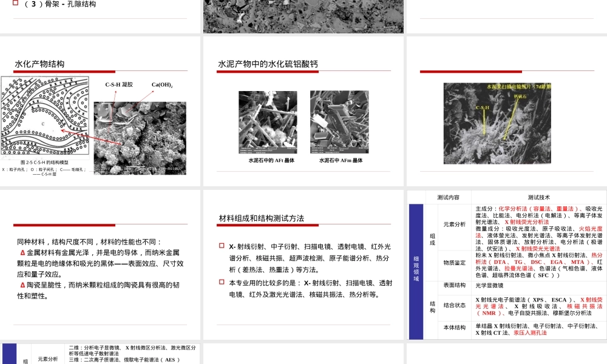Viewport: 607px width, 364px height.
Task: Click the C-S-H structure model line drawing
Action: click(45, 117)
